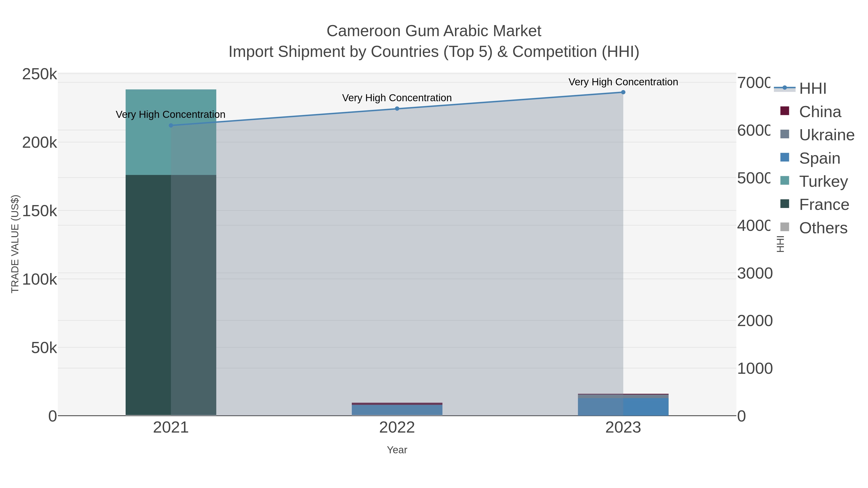Select the Spain bar segment for 2022
Viewport: 868px width, 488px height.
pyautogui.click(x=397, y=410)
